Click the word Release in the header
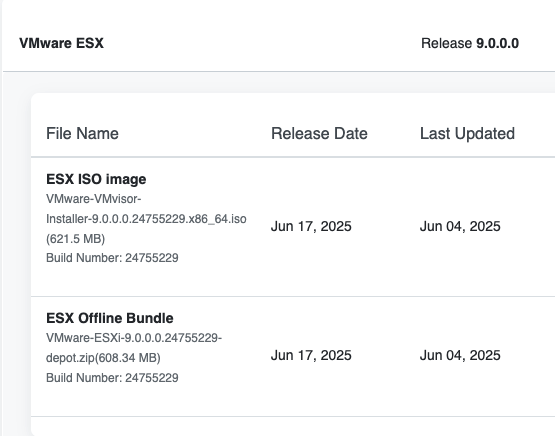This screenshot has width=555, height=436. [446, 43]
